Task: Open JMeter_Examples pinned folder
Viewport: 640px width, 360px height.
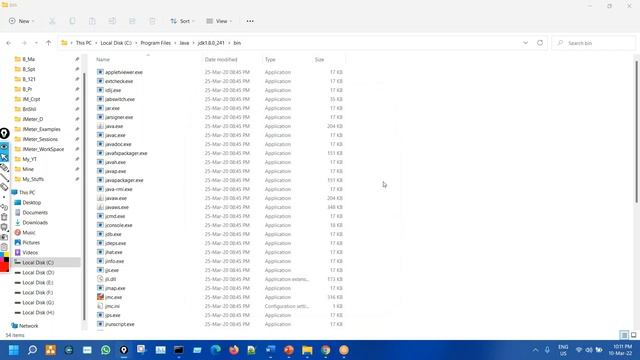Action: click(x=41, y=129)
